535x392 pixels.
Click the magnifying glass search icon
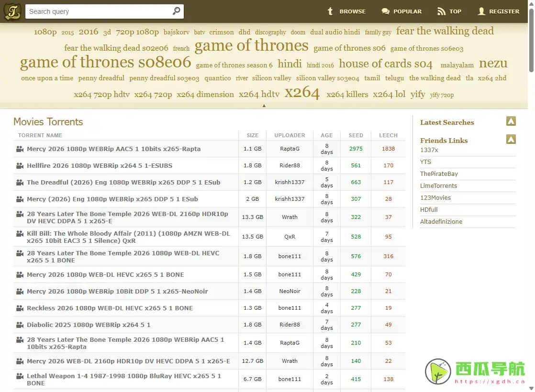pyautogui.click(x=176, y=11)
